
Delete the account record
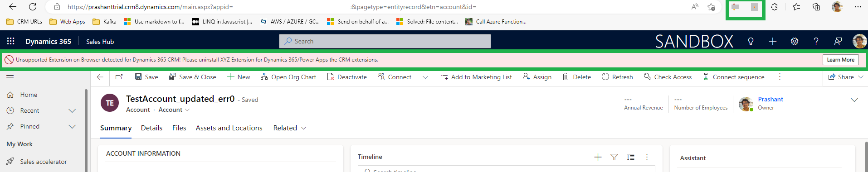tap(577, 77)
